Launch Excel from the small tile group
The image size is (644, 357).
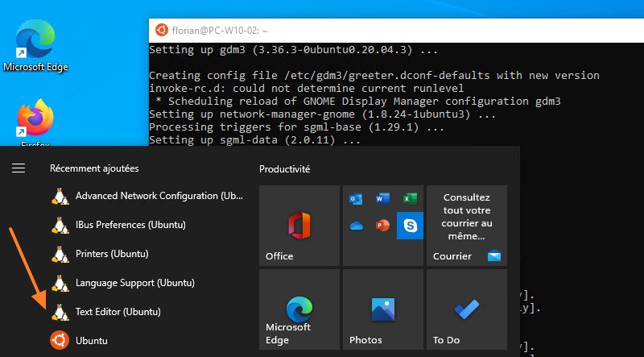pyautogui.click(x=411, y=198)
